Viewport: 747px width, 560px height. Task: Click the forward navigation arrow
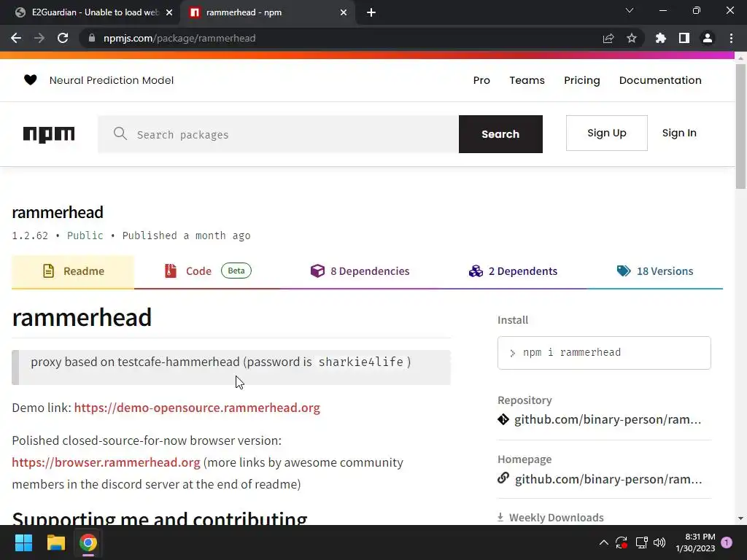pos(39,38)
